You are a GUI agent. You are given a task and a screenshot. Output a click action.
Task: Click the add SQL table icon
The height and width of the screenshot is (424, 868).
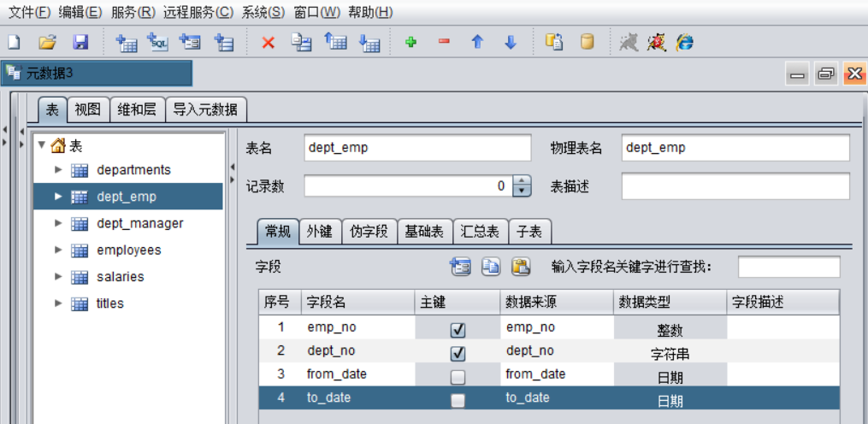(x=157, y=43)
